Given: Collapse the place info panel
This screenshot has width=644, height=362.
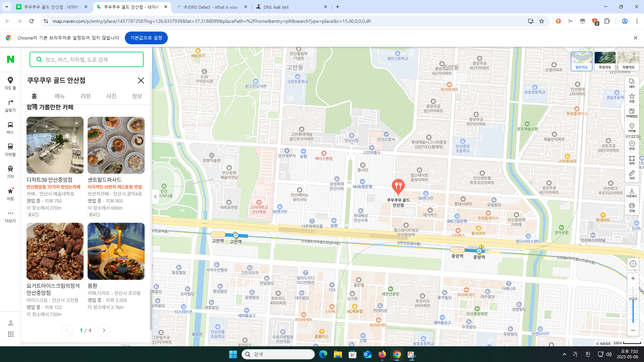Looking at the screenshot, I should coord(155,196).
